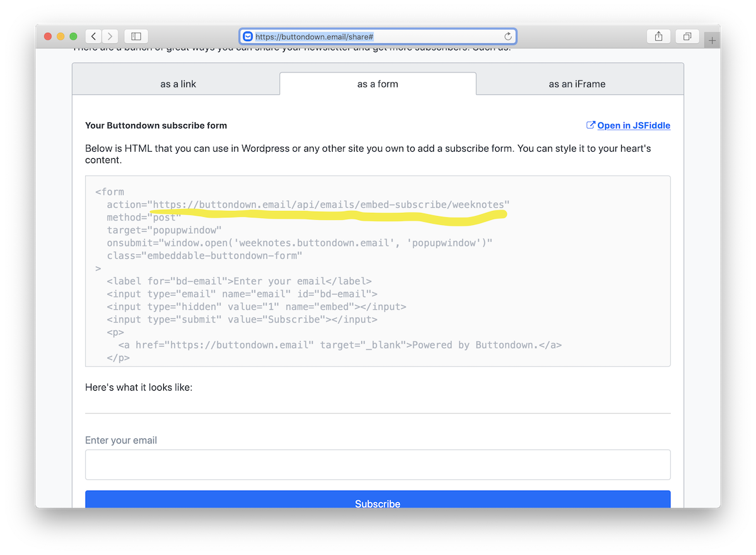Open the 'Open in JSFiddle' link
This screenshot has height=555, width=756.
coord(634,125)
